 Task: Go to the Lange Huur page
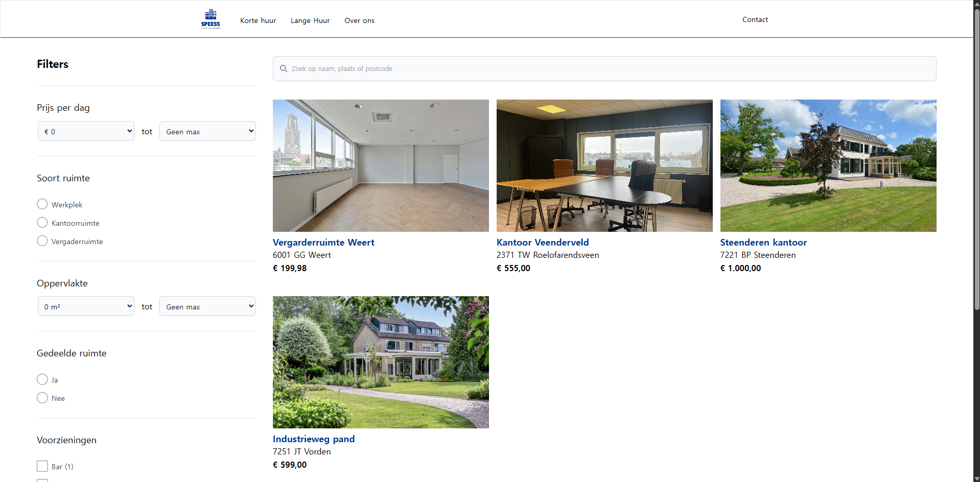pos(310,20)
